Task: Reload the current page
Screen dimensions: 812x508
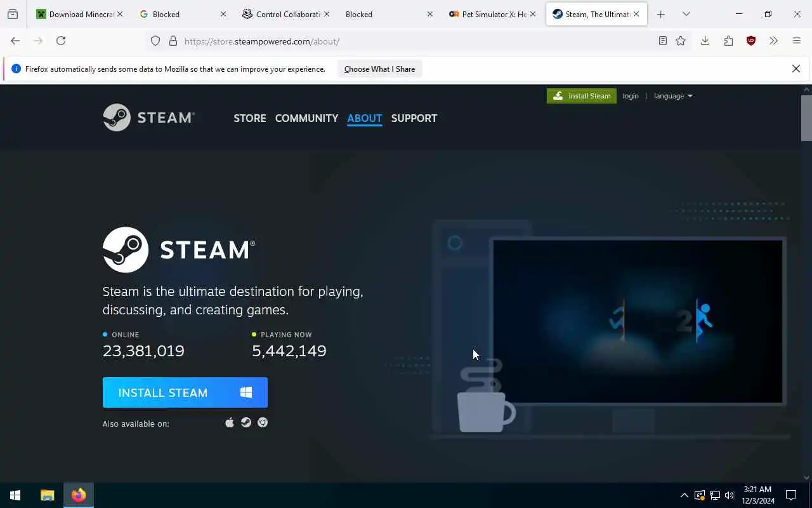Action: click(x=61, y=41)
